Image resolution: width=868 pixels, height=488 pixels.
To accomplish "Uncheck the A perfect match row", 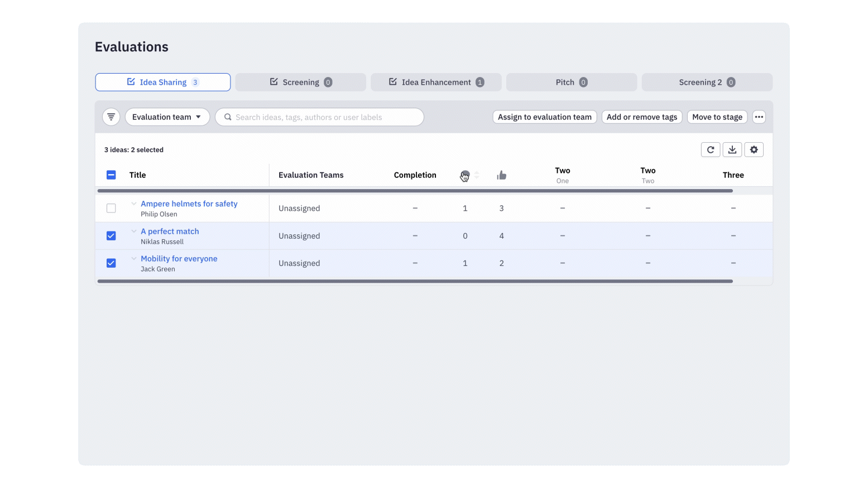I will point(111,235).
